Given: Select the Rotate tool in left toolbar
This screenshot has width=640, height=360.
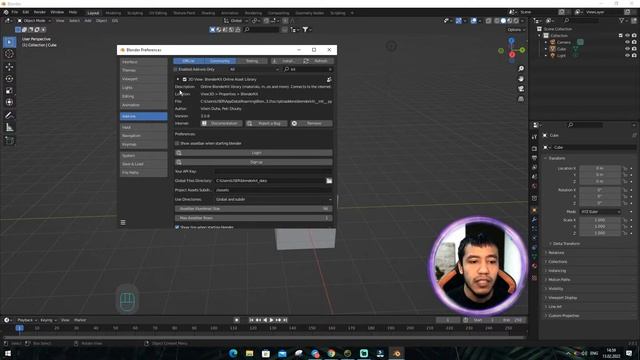Looking at the screenshot, I should (x=9, y=78).
